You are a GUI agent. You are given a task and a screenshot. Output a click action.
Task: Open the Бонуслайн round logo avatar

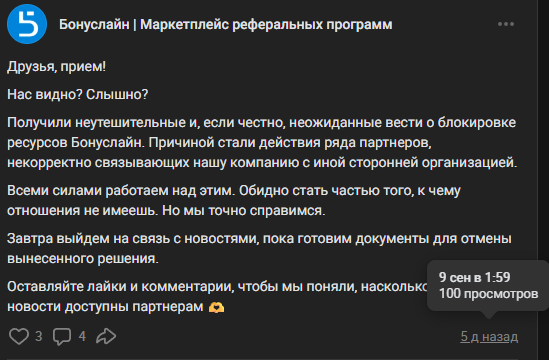[27, 24]
